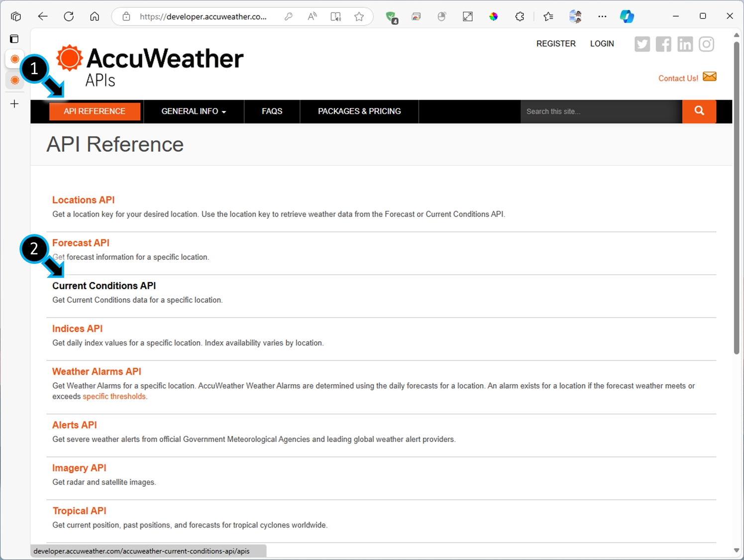
Task: Open the Favorites list icon
Action: pos(548,16)
